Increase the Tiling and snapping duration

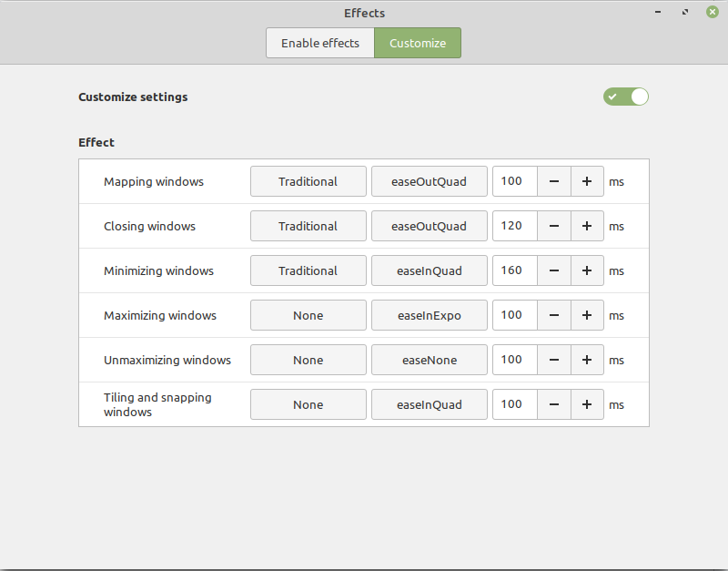coord(587,404)
